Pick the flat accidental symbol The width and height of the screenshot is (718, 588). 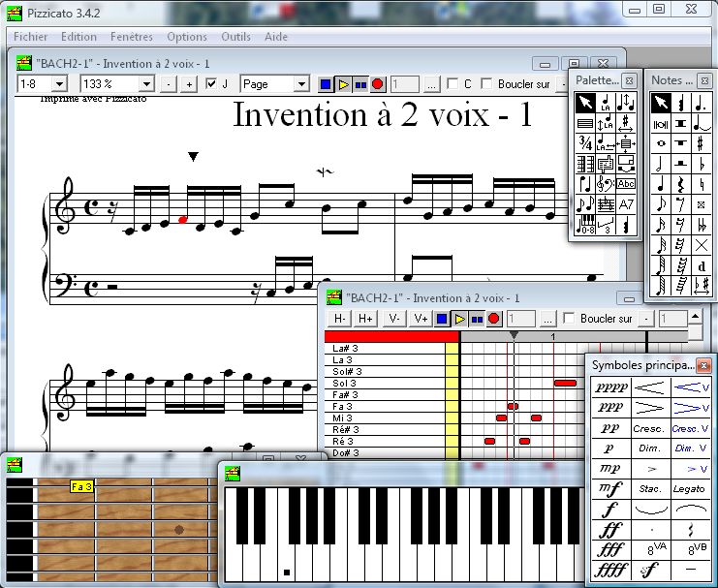(x=701, y=164)
